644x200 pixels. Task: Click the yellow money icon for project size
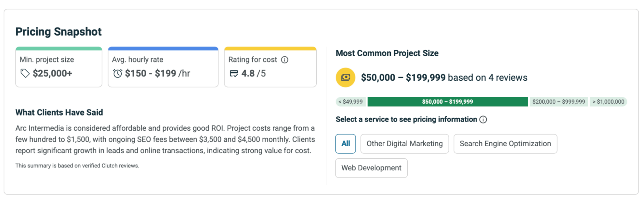[x=345, y=78]
